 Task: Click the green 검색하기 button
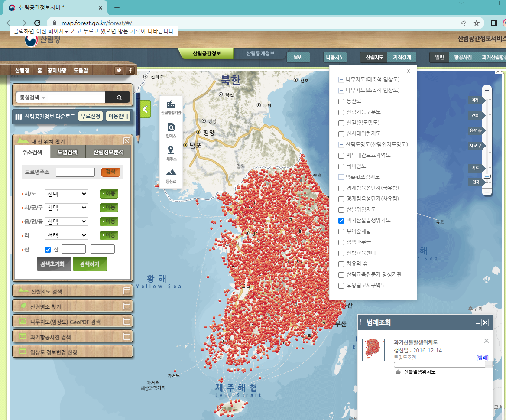tap(90, 264)
